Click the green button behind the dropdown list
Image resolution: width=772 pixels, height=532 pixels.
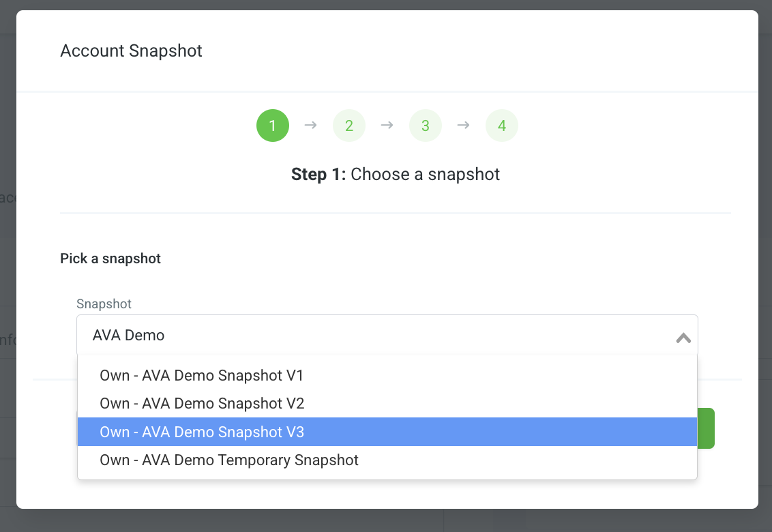[x=706, y=428]
